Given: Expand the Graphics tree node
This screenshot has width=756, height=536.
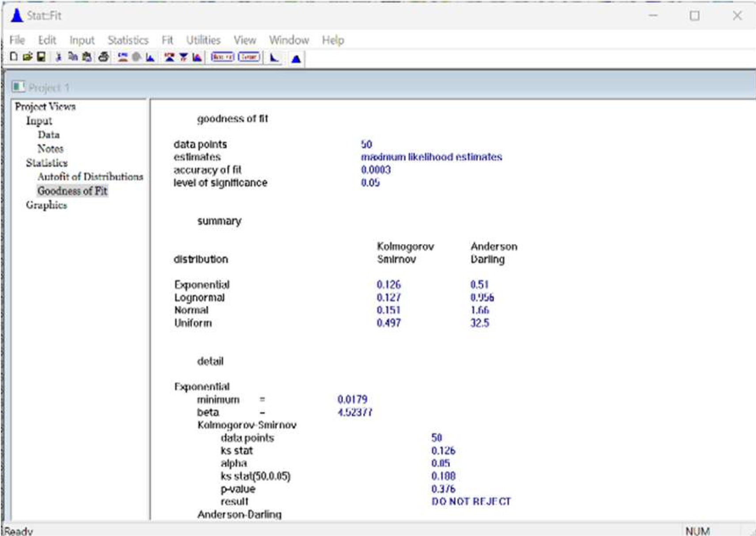Looking at the screenshot, I should click(x=46, y=205).
